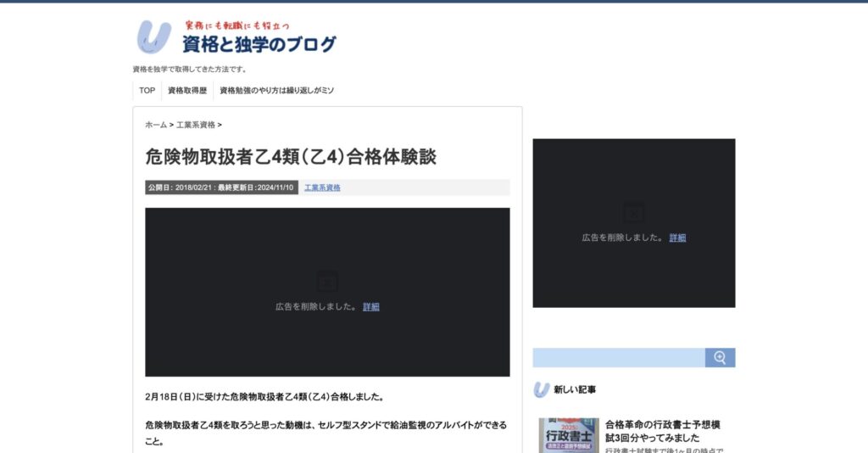Go to the TOP menu item
The height and width of the screenshot is (453, 868).
[x=147, y=90]
